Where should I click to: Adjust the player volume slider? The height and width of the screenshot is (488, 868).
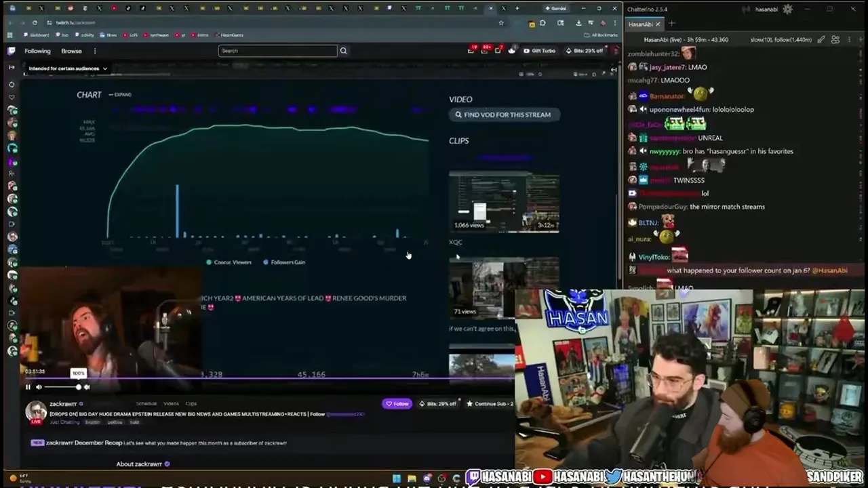62,387
